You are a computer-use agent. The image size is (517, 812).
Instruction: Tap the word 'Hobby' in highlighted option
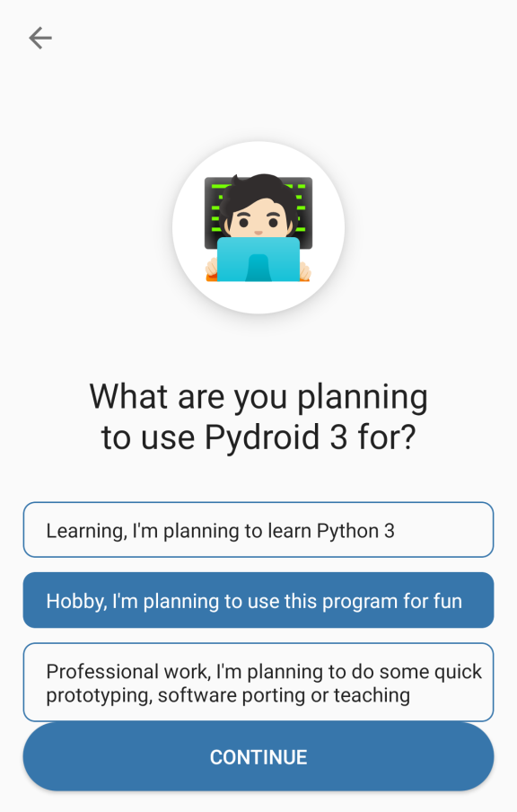(x=76, y=602)
